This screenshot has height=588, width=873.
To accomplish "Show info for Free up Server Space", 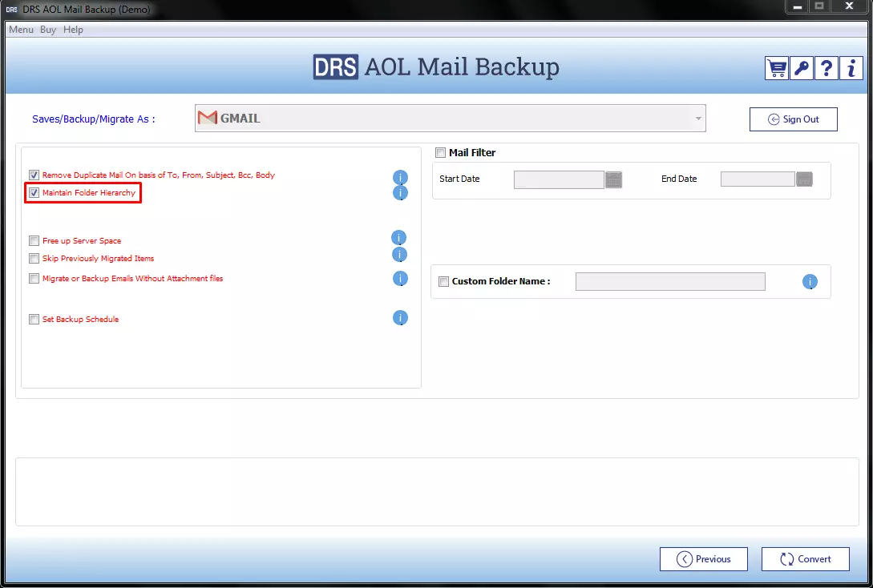I will (x=398, y=238).
